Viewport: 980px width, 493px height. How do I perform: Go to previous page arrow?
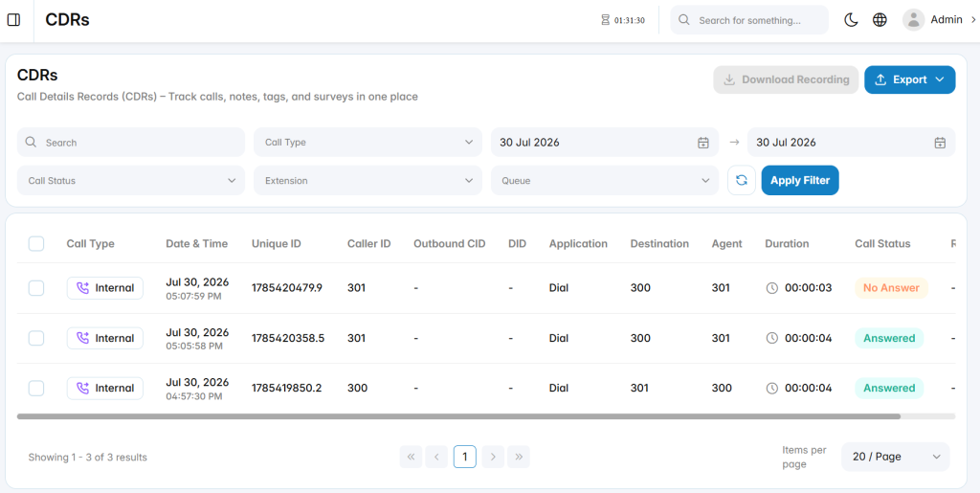click(x=436, y=457)
